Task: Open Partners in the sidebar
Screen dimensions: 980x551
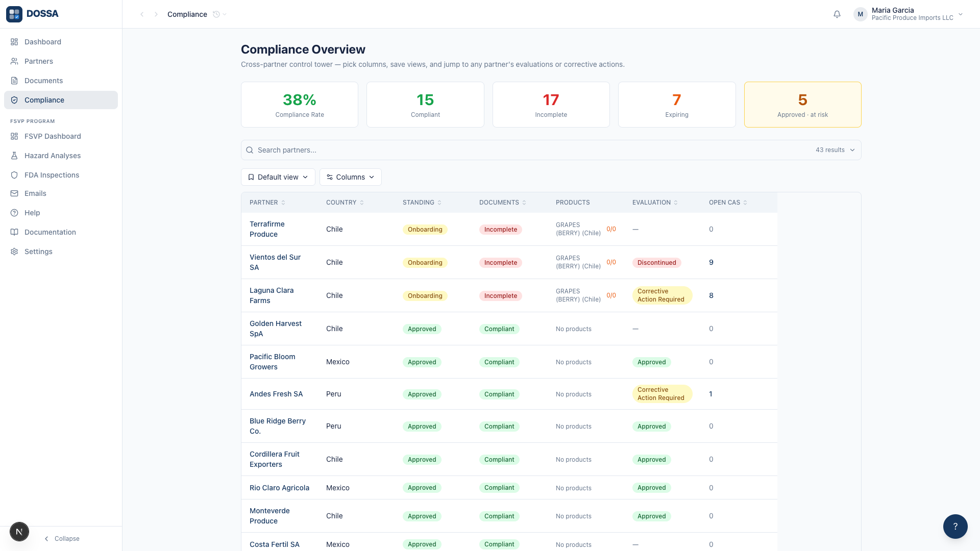Action: pos(61,61)
